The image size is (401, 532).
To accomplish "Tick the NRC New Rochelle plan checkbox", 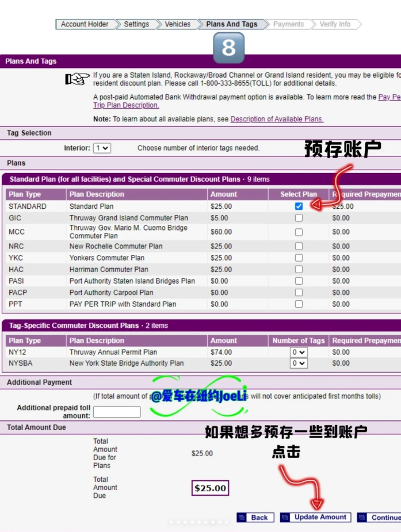I will (x=299, y=246).
